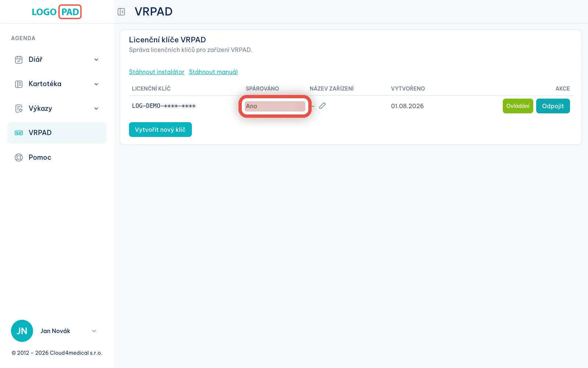Click the Odpojit button
Viewport: 588px width, 368px height.
pyautogui.click(x=553, y=106)
